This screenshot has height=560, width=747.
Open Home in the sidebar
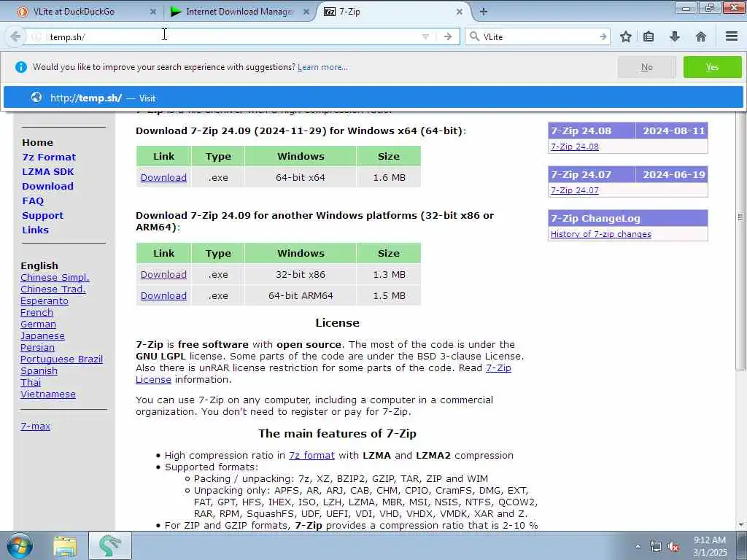[38, 142]
